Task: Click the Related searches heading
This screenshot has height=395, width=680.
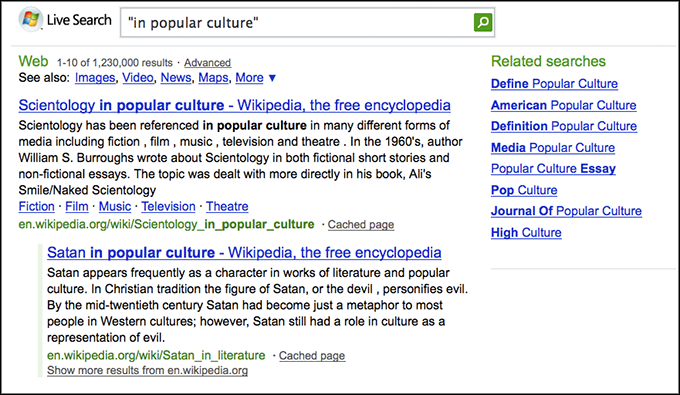Action: (x=548, y=62)
